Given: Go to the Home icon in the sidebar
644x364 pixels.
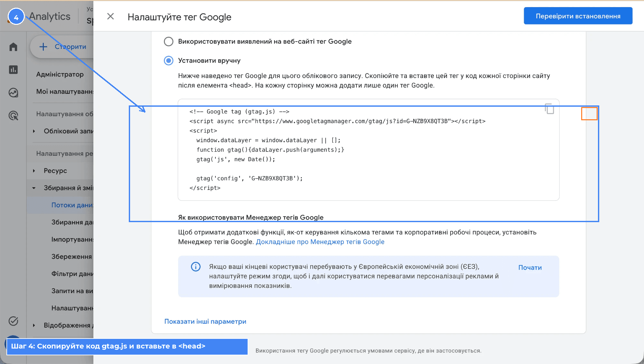Looking at the screenshot, I should click(13, 47).
